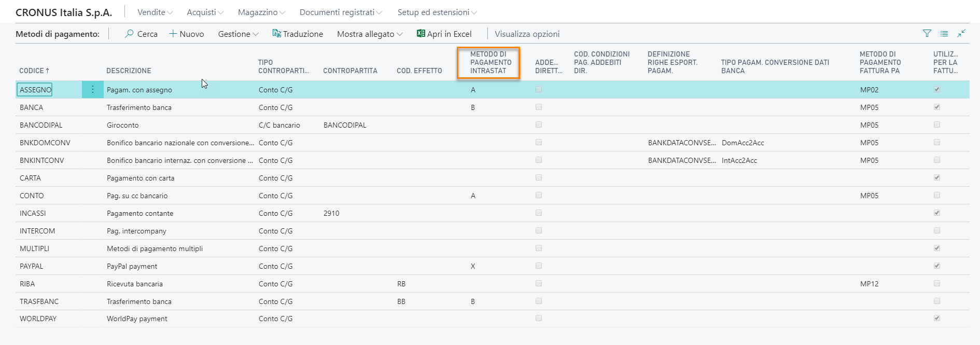Enable Utilizza per fattura checkbox for RIBA
This screenshot has height=345, width=980.
pyautogui.click(x=937, y=284)
